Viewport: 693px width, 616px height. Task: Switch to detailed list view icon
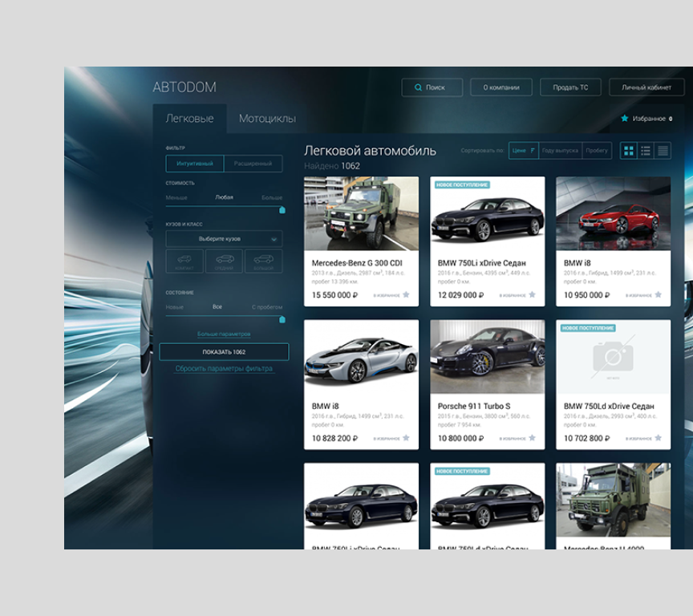tap(646, 151)
